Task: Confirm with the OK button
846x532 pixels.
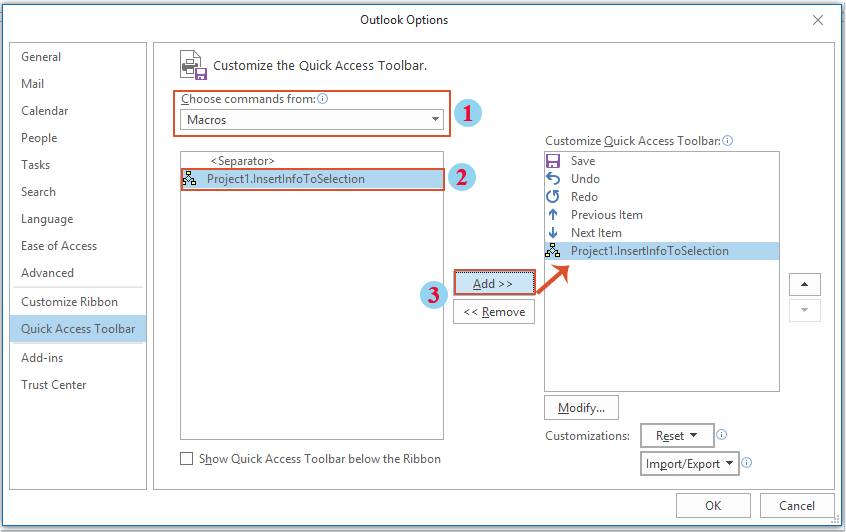Action: click(x=713, y=506)
